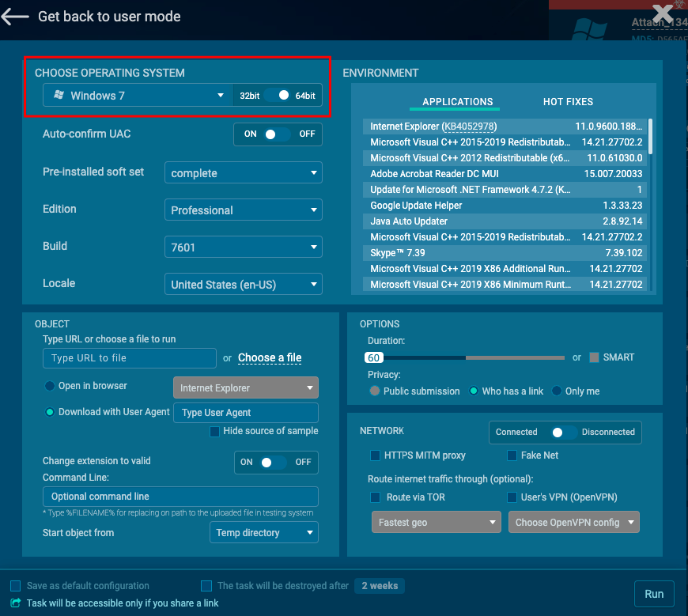Select Public submission privacy
688x616 pixels.
pos(375,391)
